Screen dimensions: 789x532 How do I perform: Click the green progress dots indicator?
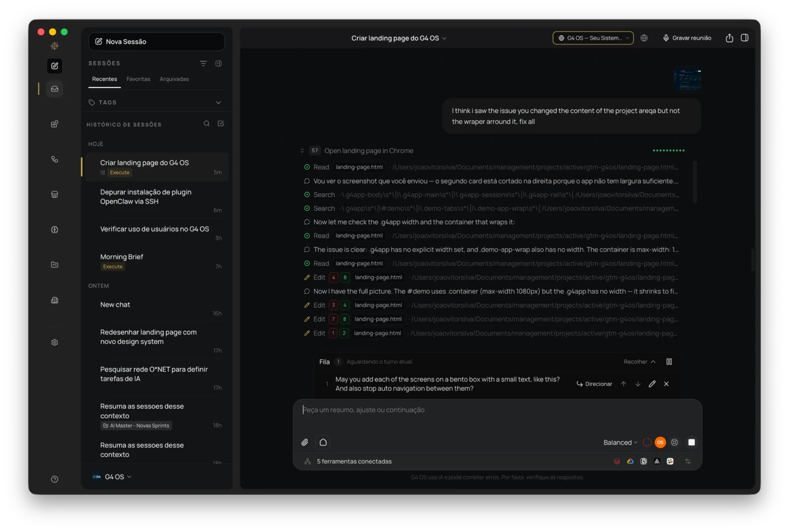668,151
